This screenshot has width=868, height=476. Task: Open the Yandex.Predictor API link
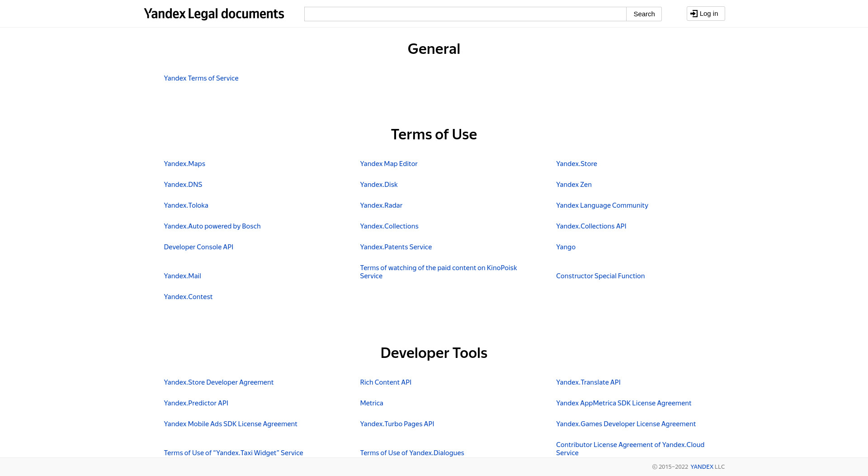coord(196,403)
